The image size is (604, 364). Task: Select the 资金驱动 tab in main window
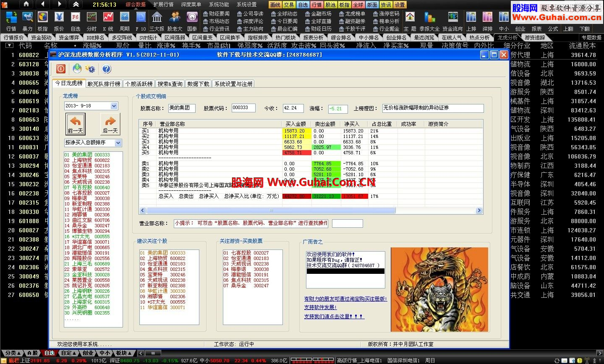point(41,37)
